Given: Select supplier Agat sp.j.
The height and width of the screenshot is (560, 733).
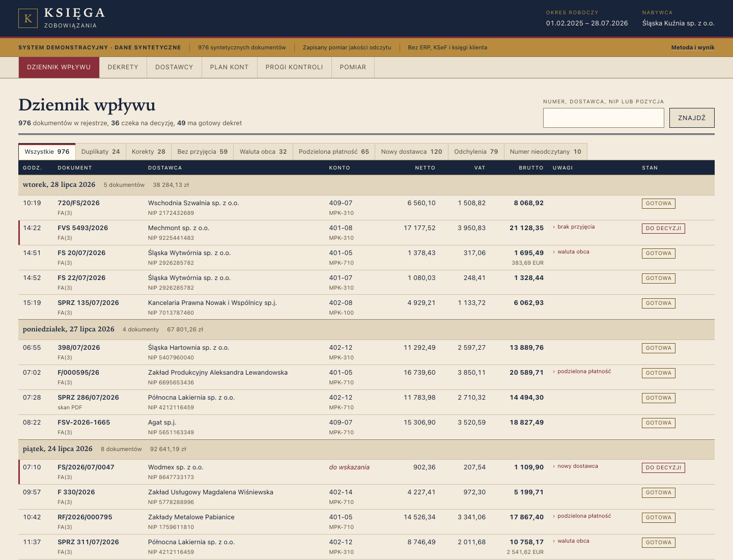Looking at the screenshot, I should point(162,423).
